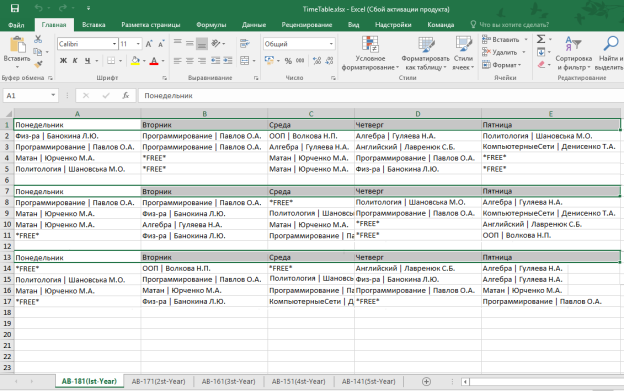The height and width of the screenshot is (391, 624).
Task: Click the Name Box showing A1
Action: click(31, 95)
